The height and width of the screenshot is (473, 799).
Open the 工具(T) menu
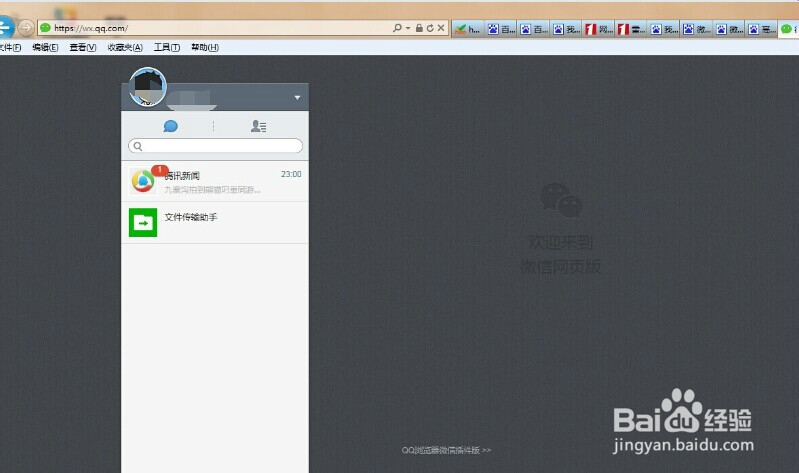(167, 47)
